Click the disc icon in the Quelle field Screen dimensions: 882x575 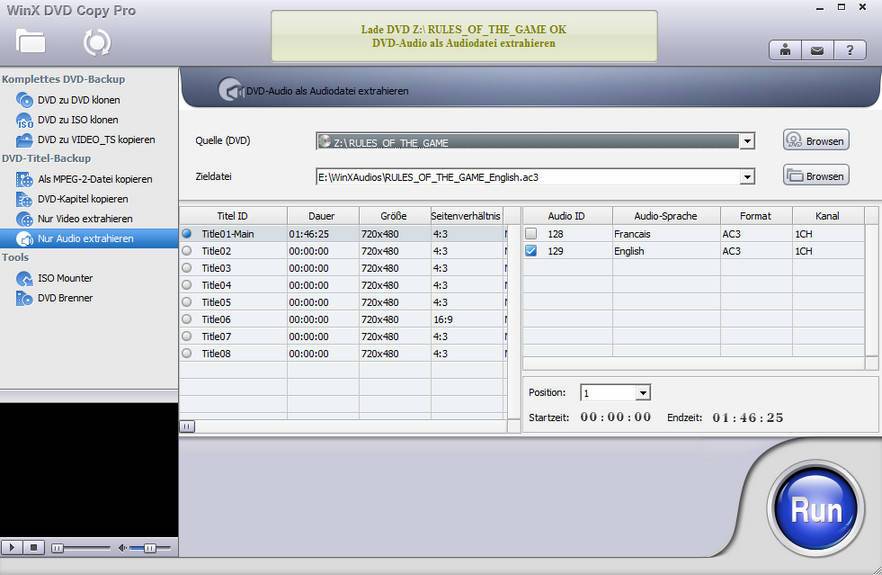click(x=325, y=141)
